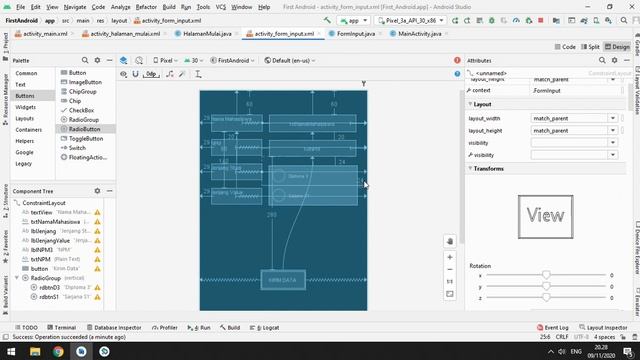Toggle autoconnect magnet icon
640x360 pixels.
(x=136, y=74)
